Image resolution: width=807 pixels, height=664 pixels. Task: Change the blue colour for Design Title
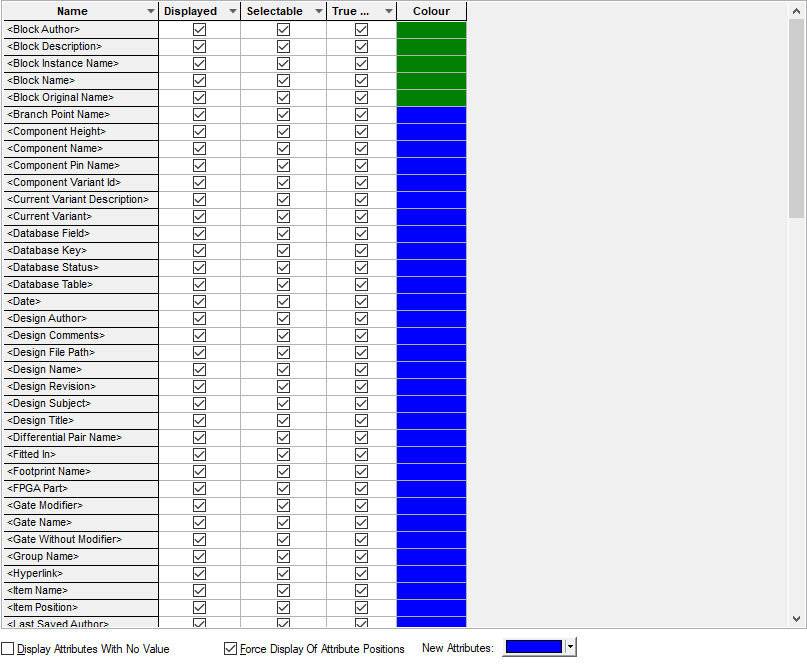[x=431, y=421]
